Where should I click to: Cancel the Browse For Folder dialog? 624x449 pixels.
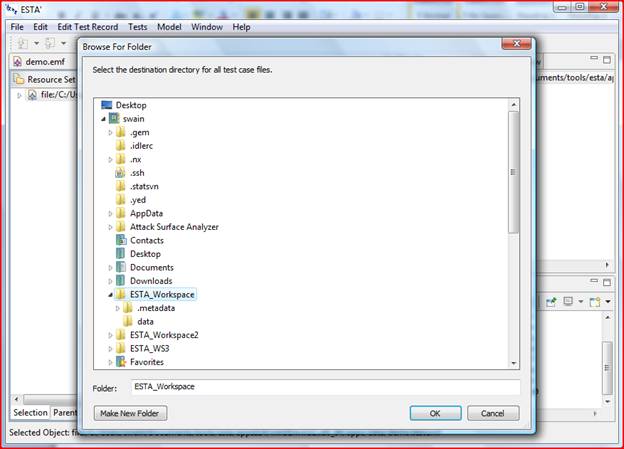492,413
